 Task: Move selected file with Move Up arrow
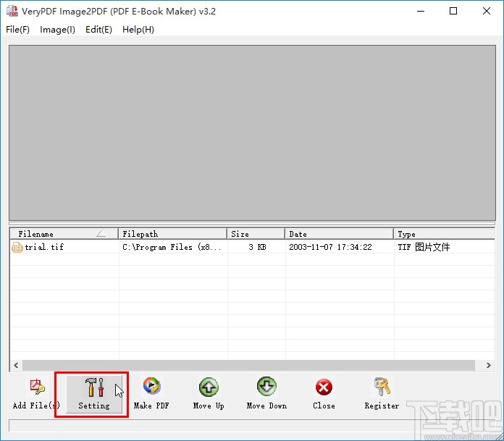(209, 387)
